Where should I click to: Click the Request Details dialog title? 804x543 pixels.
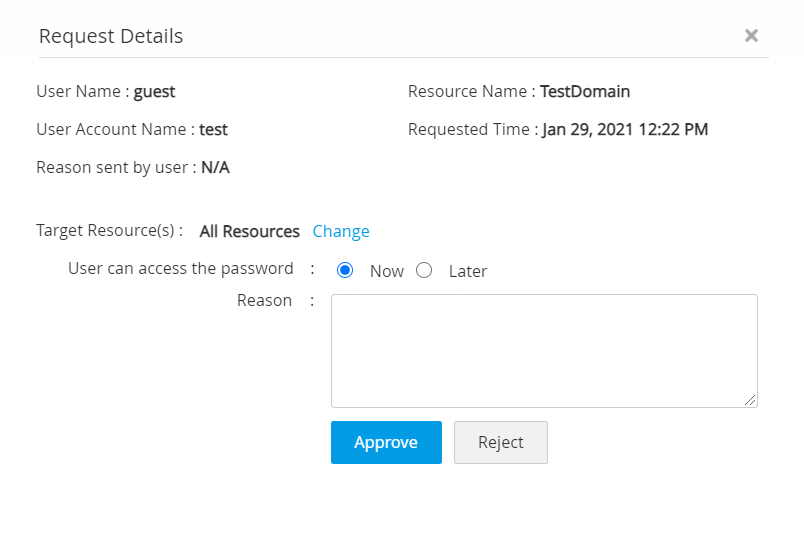coord(111,36)
